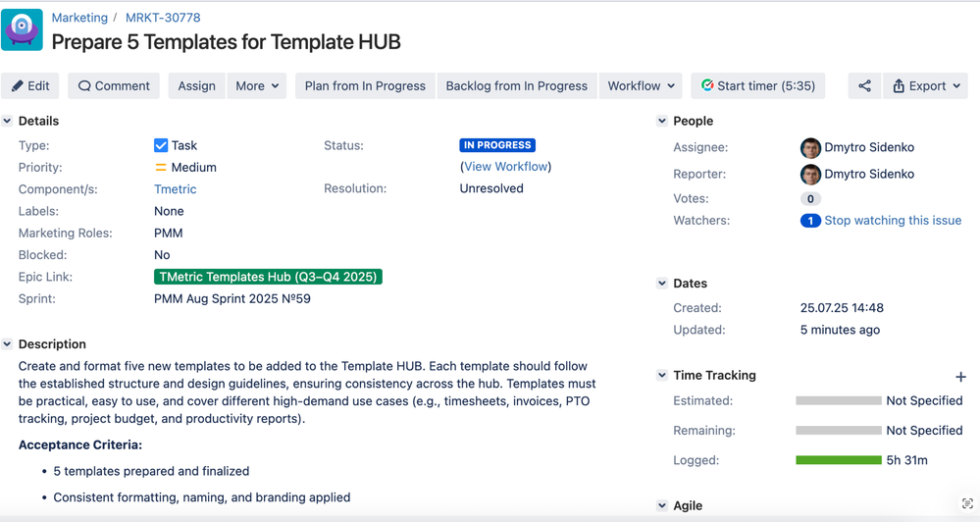Collapse the Description section
Screen dimensions: 980x522
click(7, 344)
